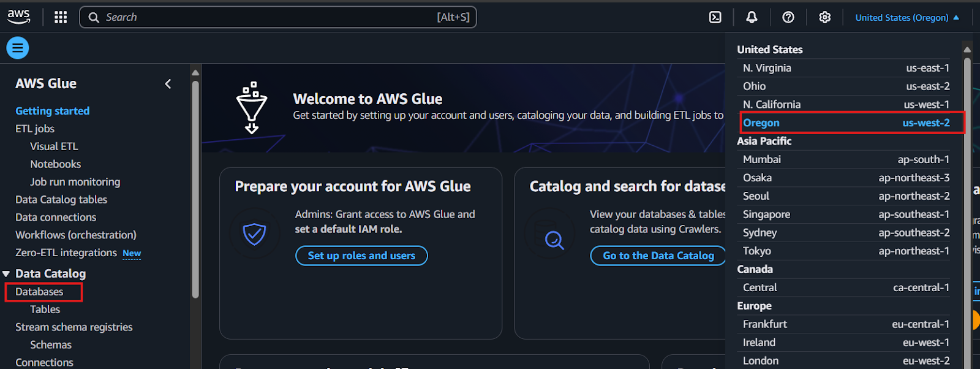The image size is (980, 369).
Task: Collapse AWS Glue side panel chevron
Action: [x=168, y=84]
